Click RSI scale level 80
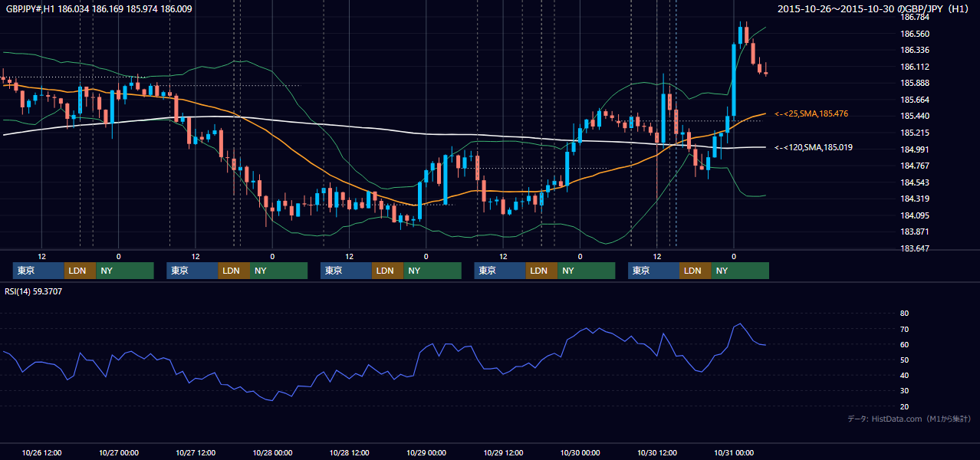The height and width of the screenshot is (460, 980). click(x=904, y=314)
